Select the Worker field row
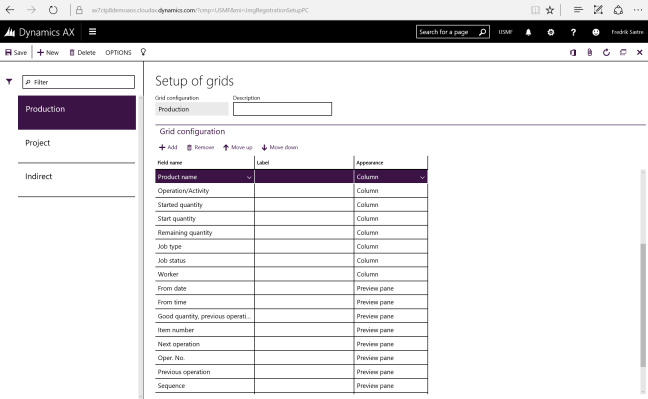 pos(291,274)
